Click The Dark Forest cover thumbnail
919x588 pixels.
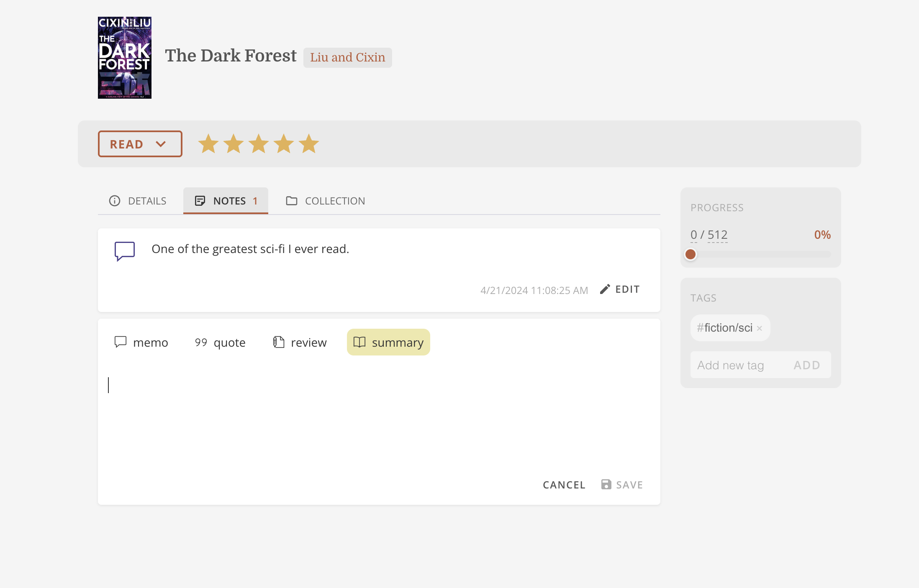coord(125,58)
